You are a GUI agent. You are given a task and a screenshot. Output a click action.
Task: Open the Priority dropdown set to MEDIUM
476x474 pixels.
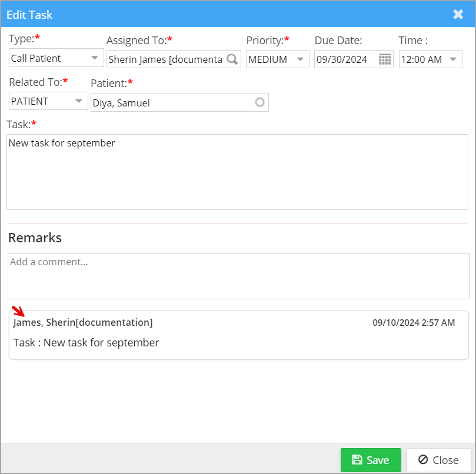tap(300, 59)
